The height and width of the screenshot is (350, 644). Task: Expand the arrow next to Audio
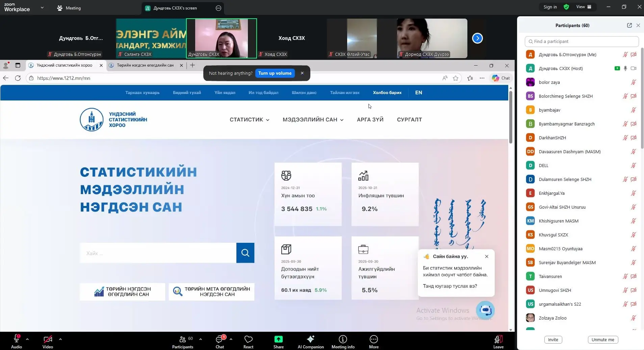point(27,339)
